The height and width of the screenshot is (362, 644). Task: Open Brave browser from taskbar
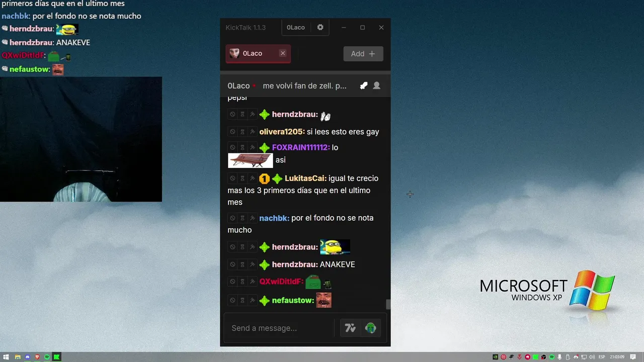tap(37, 357)
